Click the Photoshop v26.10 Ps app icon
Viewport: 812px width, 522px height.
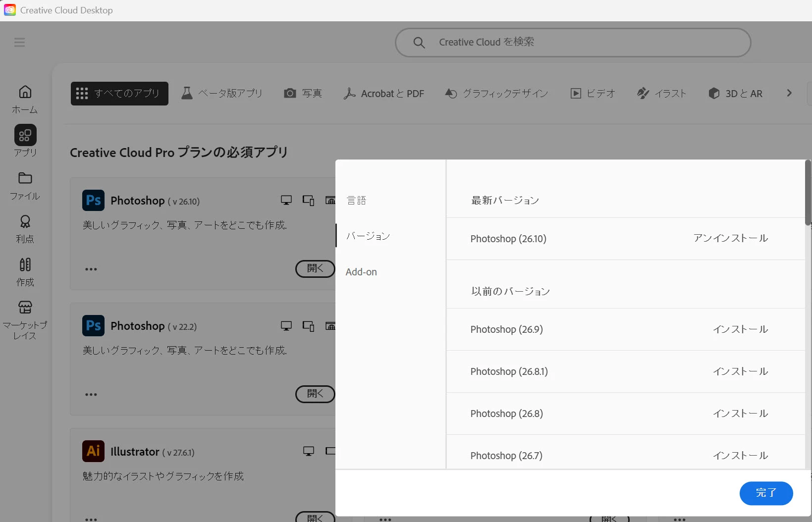[x=93, y=200]
